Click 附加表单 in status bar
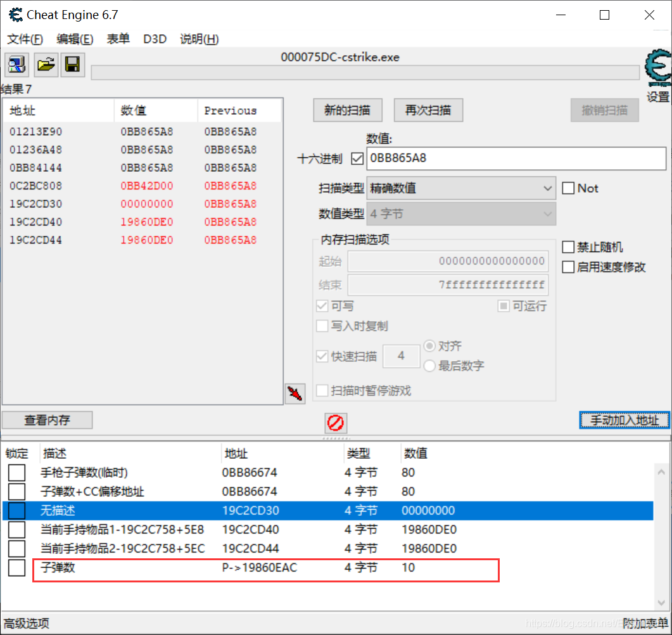 (x=645, y=624)
